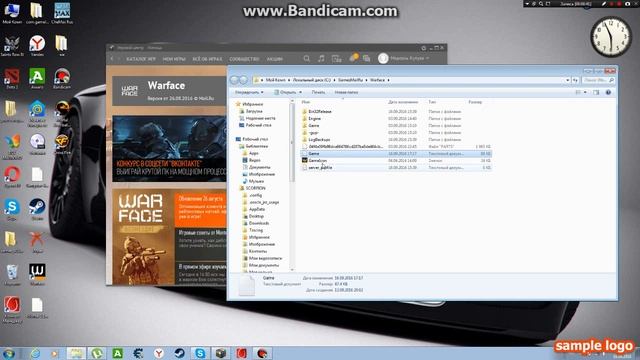Open the view options dropdown arrow
The height and width of the screenshot is (360, 640).
(x=585, y=92)
